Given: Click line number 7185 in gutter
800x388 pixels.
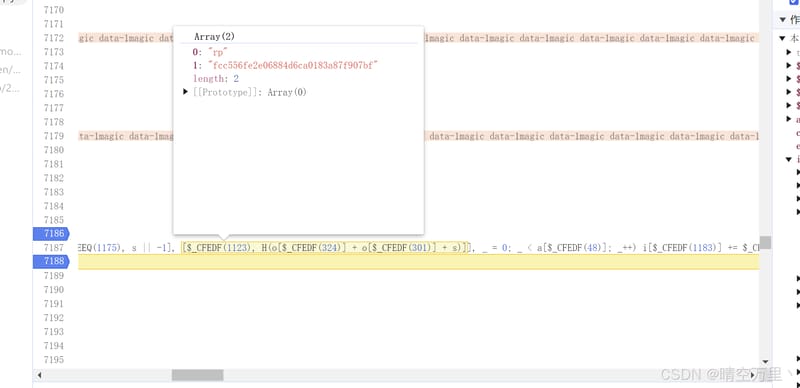Looking at the screenshot, I should pyautogui.click(x=54, y=220).
